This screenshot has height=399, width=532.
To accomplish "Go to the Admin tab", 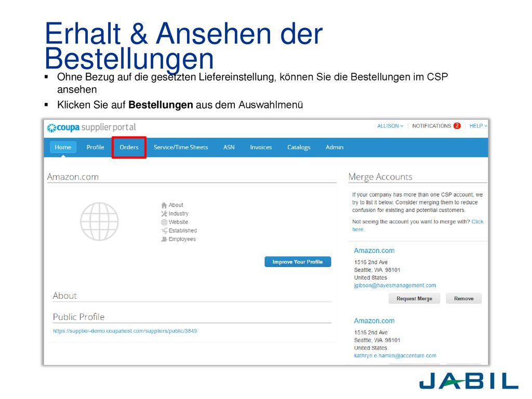I will tap(335, 147).
